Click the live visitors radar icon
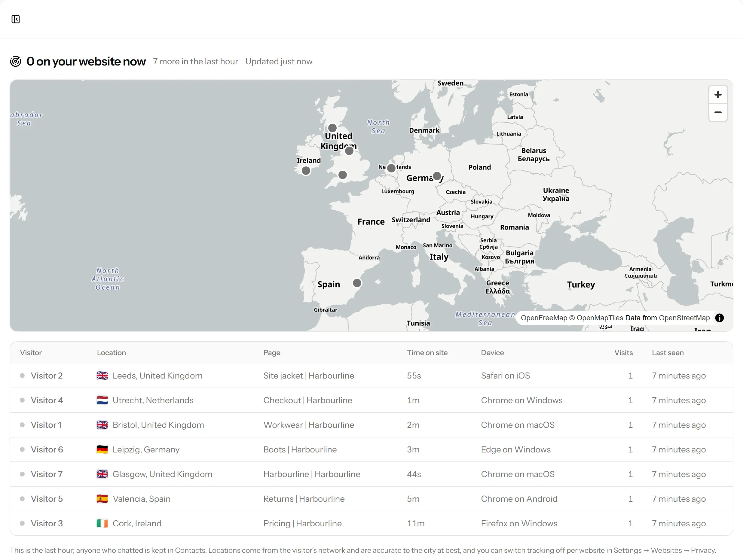The width and height of the screenshot is (743, 560). pos(15,62)
